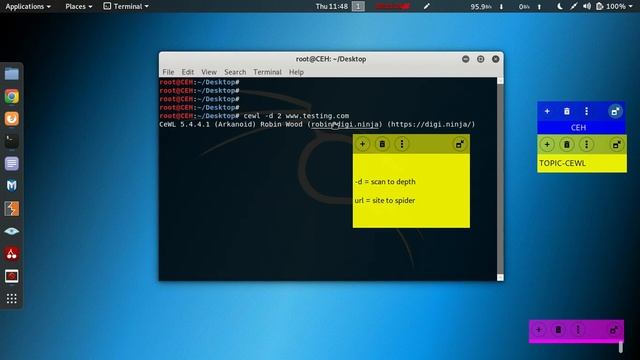Open the terminal File menu
Image resolution: width=640 pixels, height=360 pixels.
pyautogui.click(x=168, y=72)
